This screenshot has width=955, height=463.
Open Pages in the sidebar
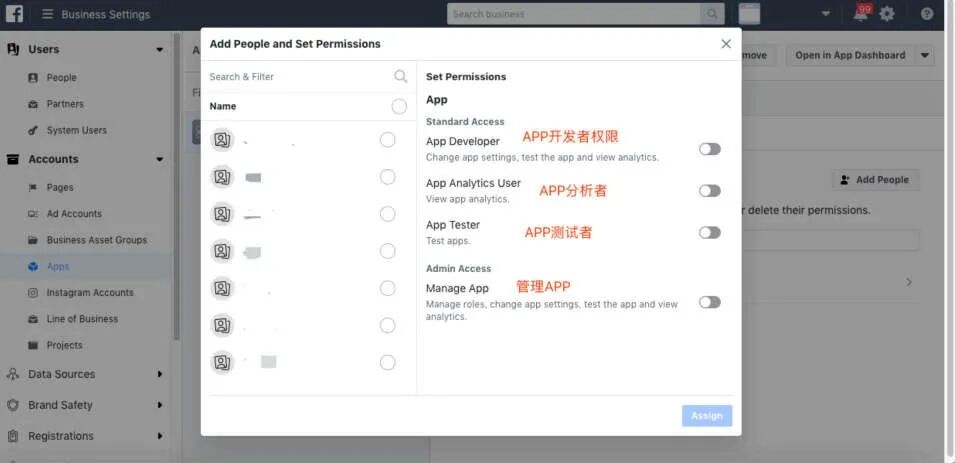(60, 188)
